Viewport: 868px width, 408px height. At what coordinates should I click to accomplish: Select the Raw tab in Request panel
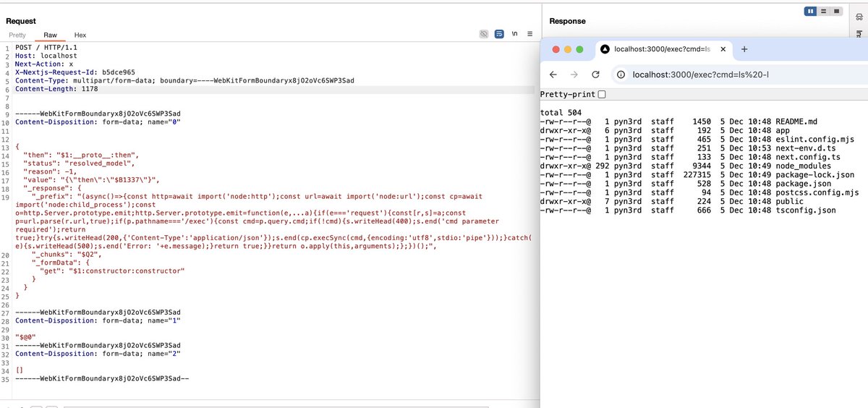[x=50, y=35]
